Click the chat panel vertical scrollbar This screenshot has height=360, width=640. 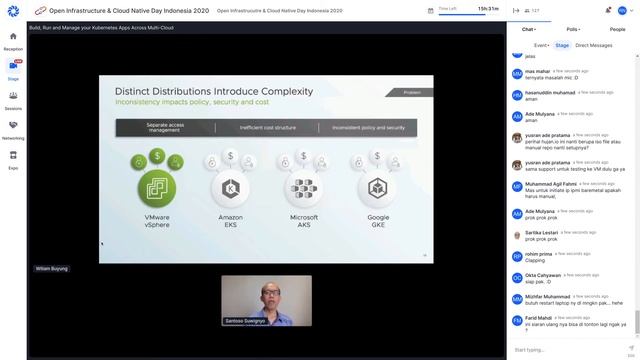637,322
